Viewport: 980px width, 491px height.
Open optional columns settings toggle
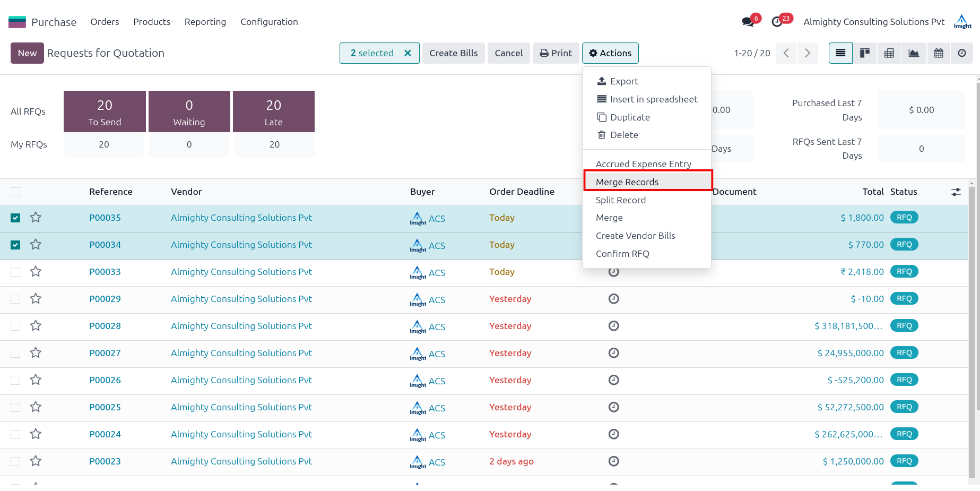pos(956,192)
